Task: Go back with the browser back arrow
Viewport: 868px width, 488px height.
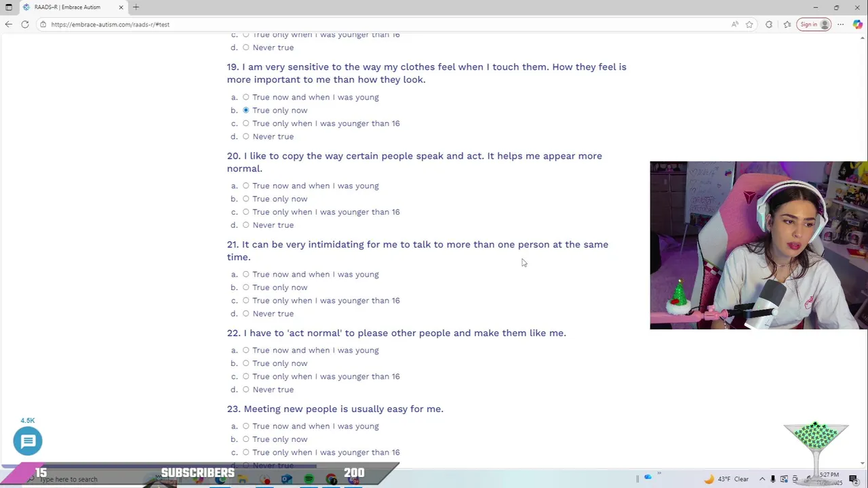Action: coord(8,24)
